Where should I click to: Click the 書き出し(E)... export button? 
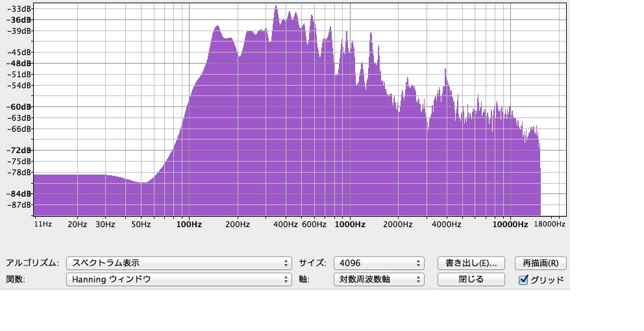pos(471,263)
